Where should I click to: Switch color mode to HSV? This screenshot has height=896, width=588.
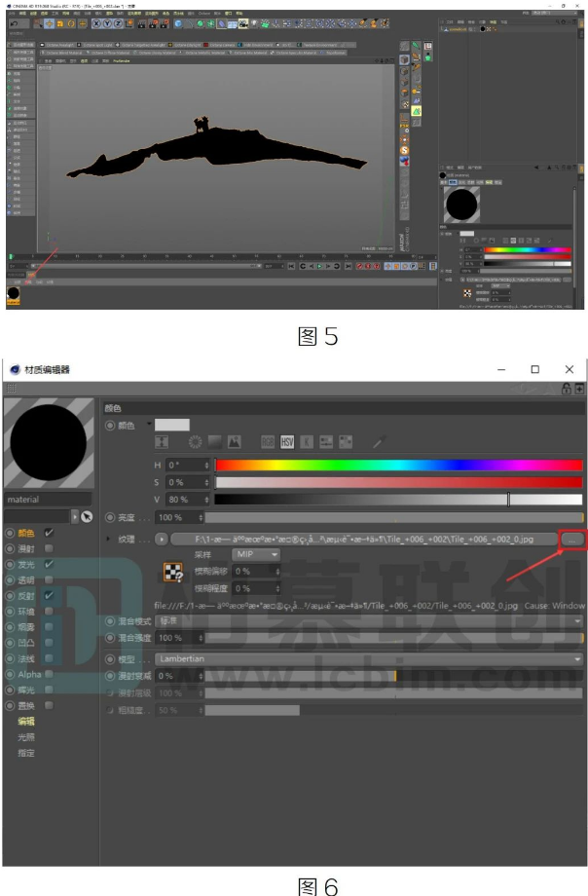[287, 442]
